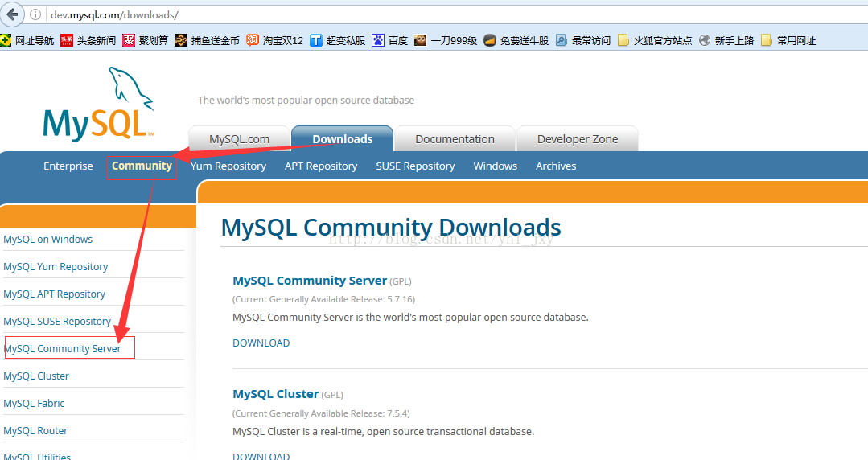Open Archives in the nav bar

click(x=556, y=166)
